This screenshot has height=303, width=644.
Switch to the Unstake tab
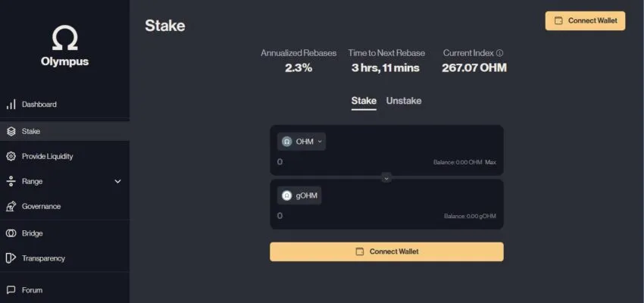pyautogui.click(x=404, y=101)
